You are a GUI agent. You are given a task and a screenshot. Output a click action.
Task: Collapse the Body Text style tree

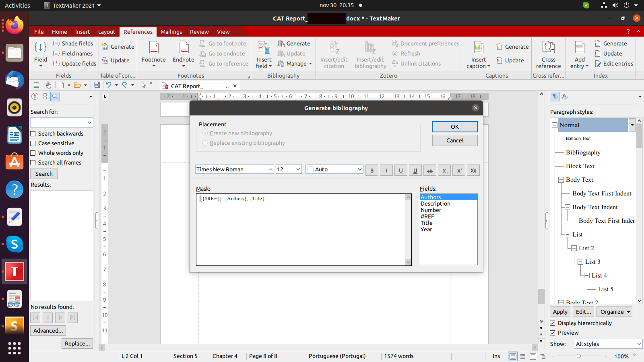[x=561, y=180]
